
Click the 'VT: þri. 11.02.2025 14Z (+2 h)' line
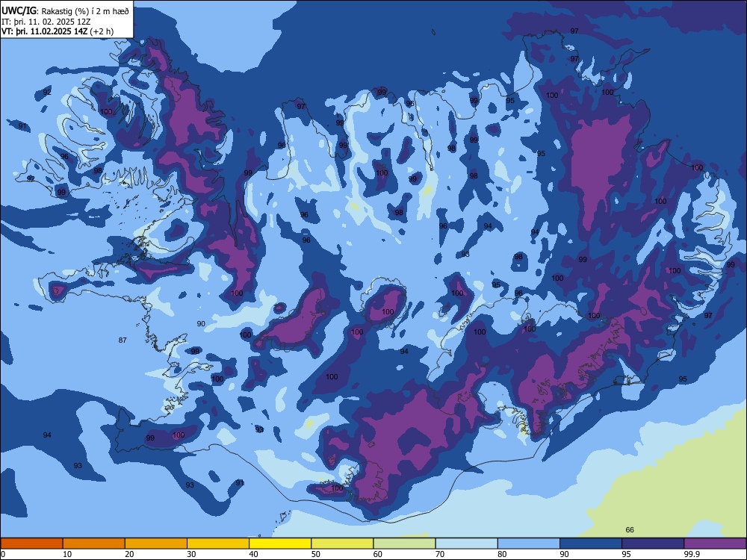58,31
